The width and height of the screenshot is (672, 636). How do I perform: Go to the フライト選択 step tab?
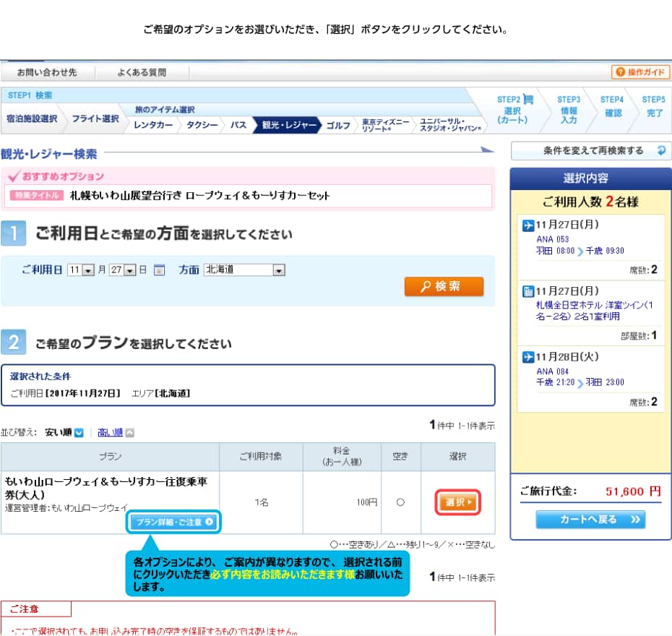[95, 119]
